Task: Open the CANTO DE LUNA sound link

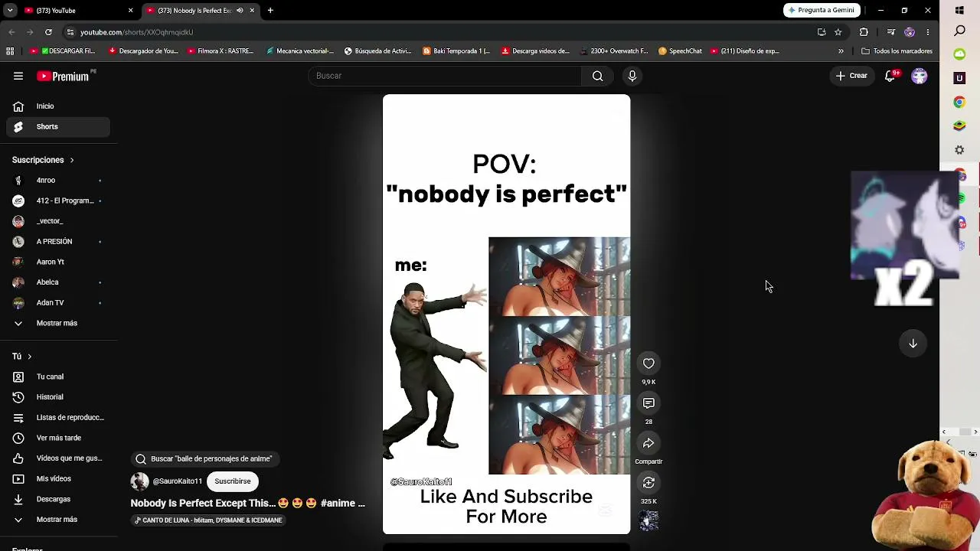Action: point(209,520)
